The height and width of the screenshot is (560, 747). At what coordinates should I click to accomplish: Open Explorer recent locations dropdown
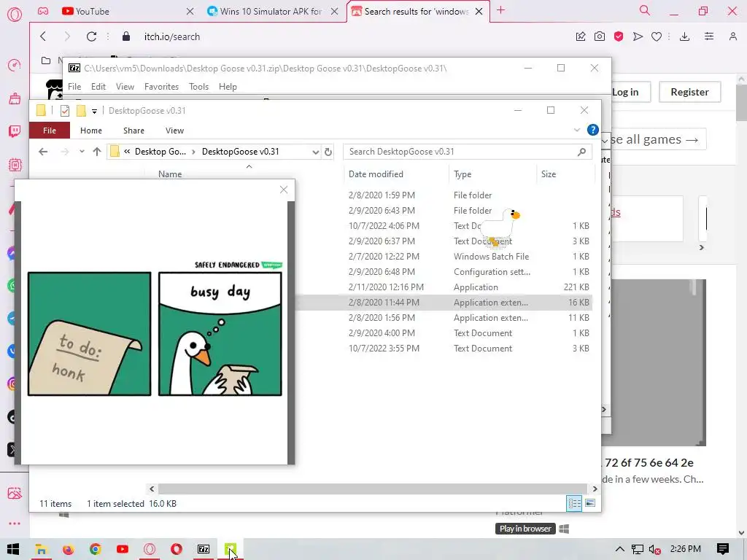pos(82,152)
